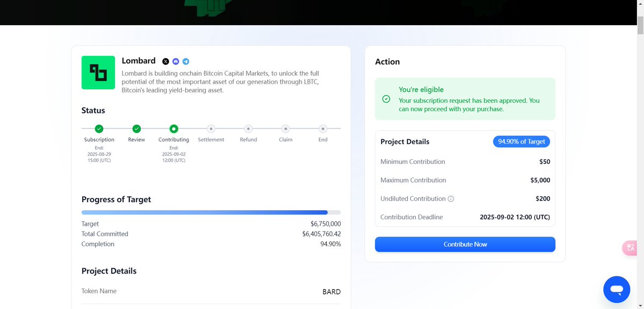The height and width of the screenshot is (309, 644).
Task: Select the Settlement status step marker
Action: [x=211, y=128]
